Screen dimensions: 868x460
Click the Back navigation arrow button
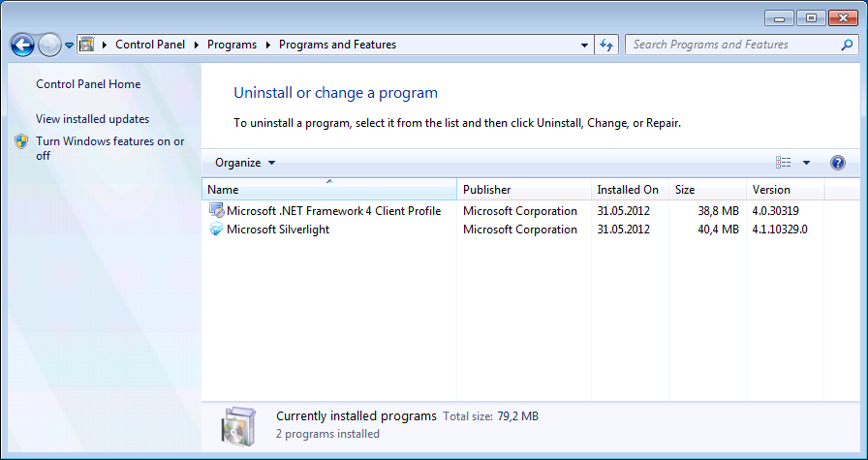pyautogui.click(x=22, y=45)
